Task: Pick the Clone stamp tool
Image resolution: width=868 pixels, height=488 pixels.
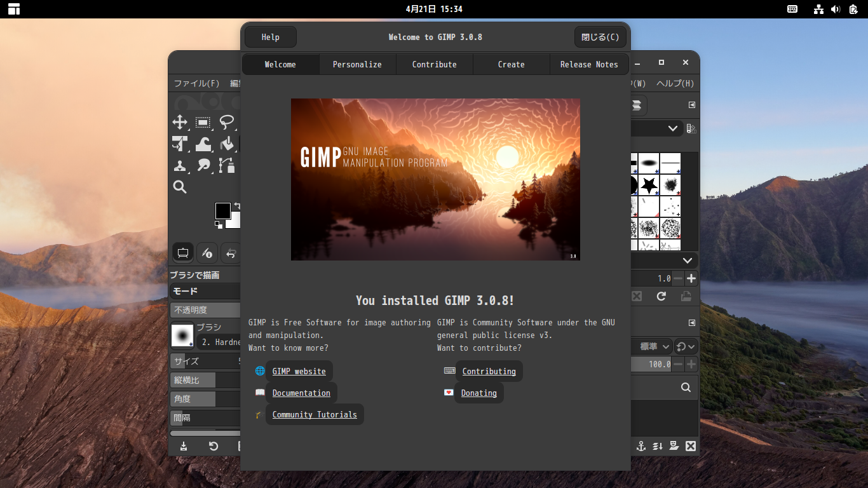Action: point(180,166)
